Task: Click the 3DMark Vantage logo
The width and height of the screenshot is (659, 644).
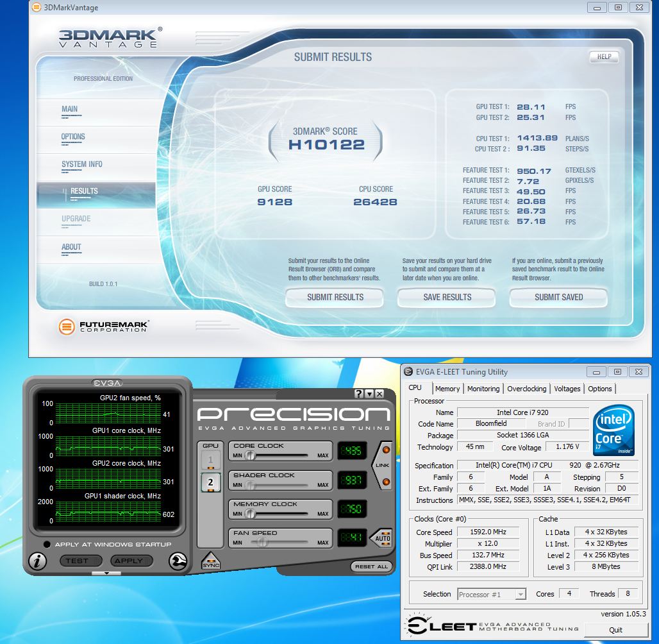Action: pos(110,38)
